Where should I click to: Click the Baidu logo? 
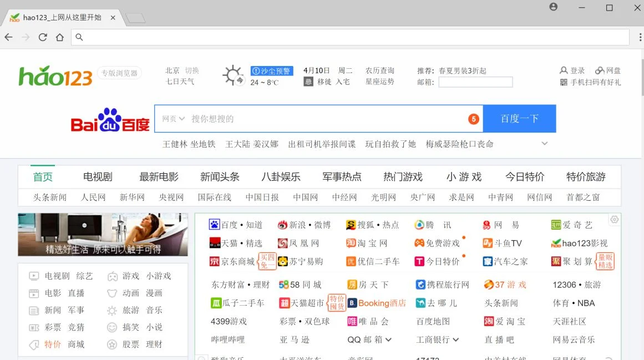point(110,120)
